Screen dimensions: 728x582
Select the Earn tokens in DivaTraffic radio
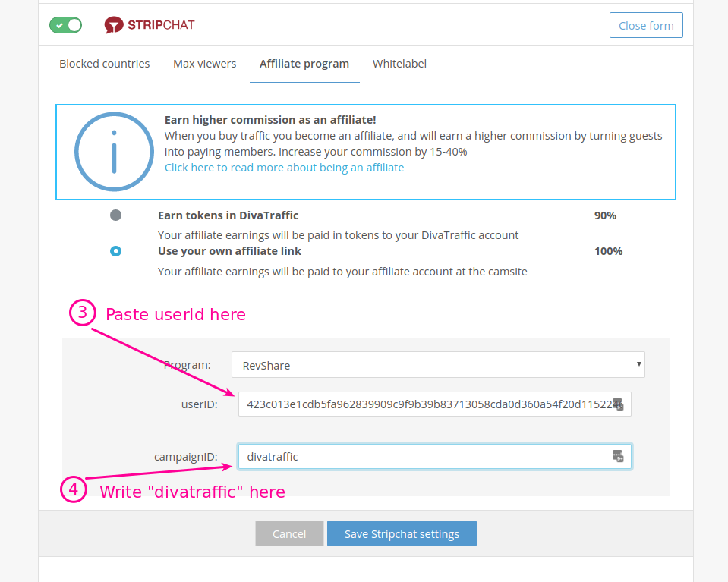(x=115, y=215)
